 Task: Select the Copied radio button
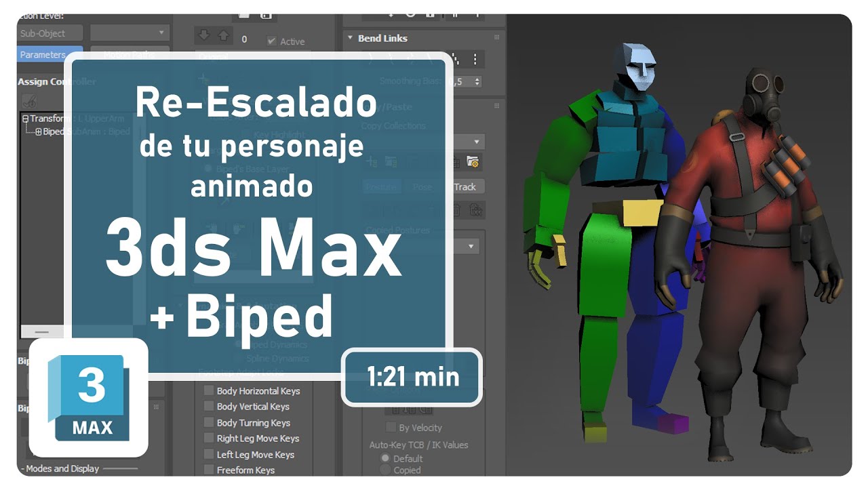point(385,470)
